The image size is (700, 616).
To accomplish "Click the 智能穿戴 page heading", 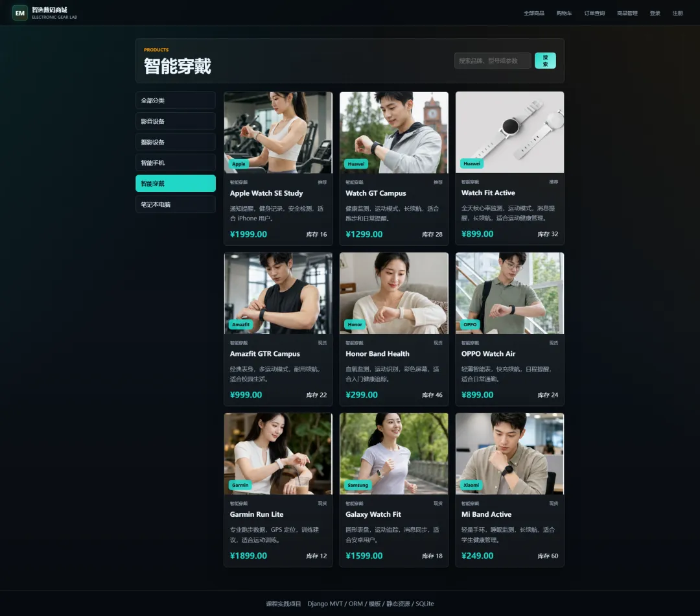I will tap(177, 65).
